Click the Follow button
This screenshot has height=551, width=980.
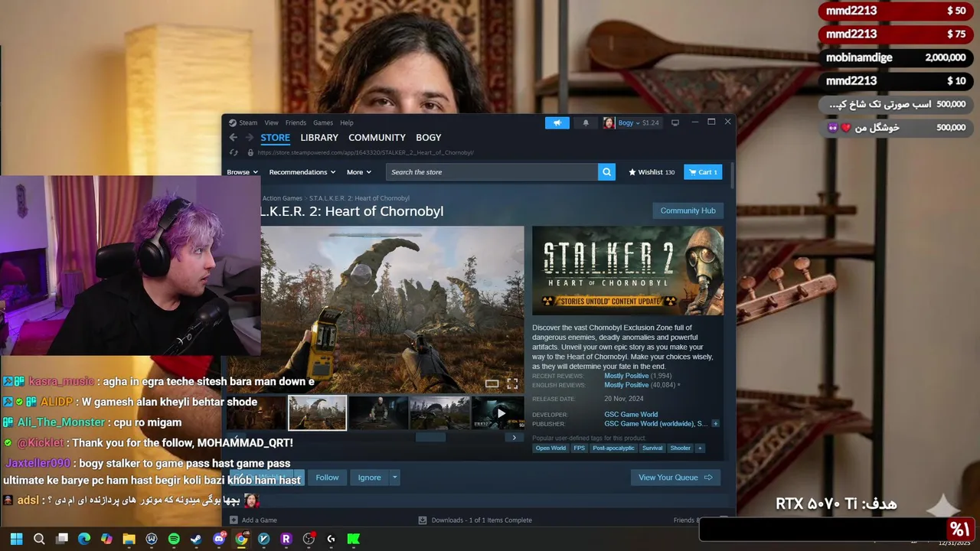click(327, 478)
